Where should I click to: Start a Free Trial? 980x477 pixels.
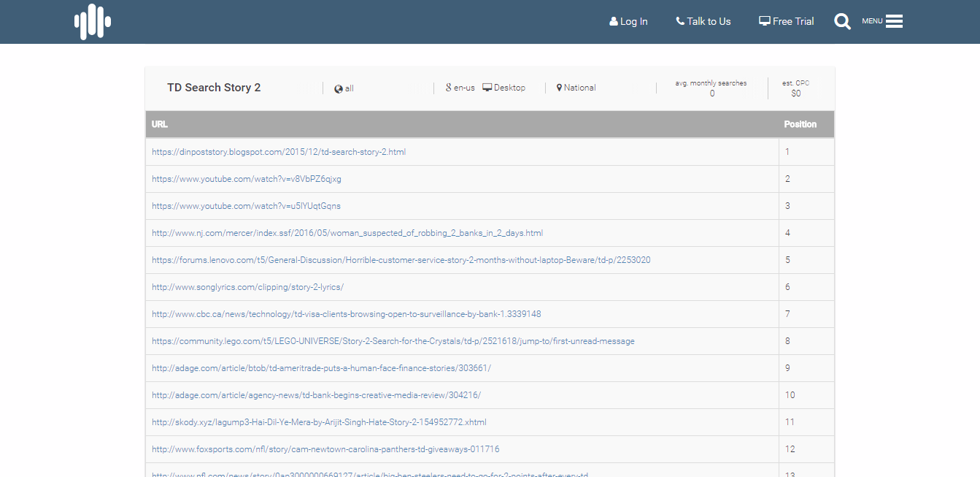point(787,21)
